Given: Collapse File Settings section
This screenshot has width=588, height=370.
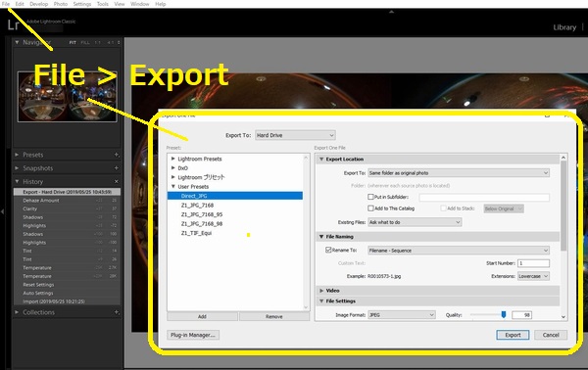Looking at the screenshot, I should click(321, 301).
